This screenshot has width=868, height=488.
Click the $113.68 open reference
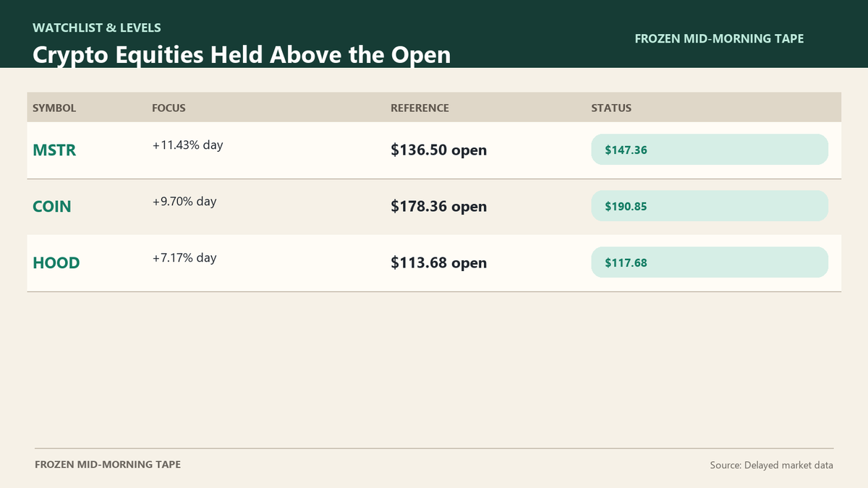[439, 263]
